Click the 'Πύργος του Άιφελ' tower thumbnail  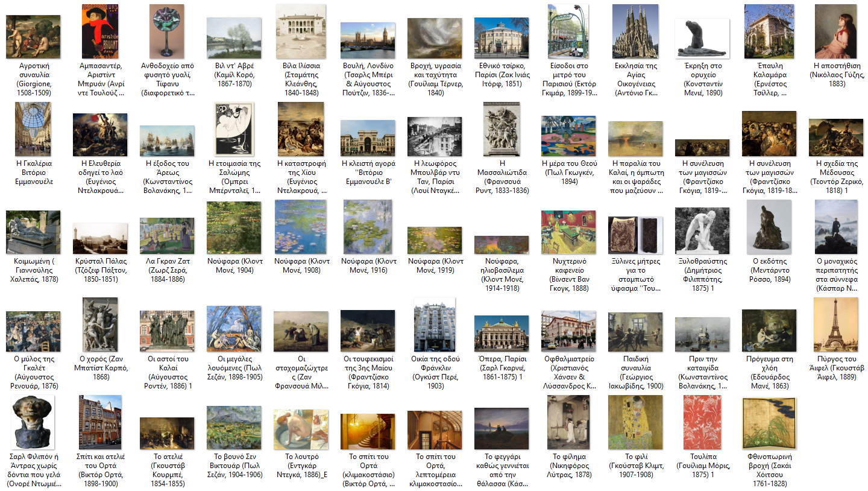tap(837, 324)
